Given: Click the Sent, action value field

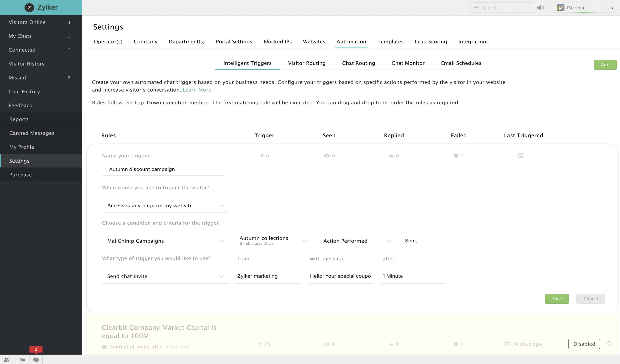Looking at the screenshot, I should click(x=435, y=241).
